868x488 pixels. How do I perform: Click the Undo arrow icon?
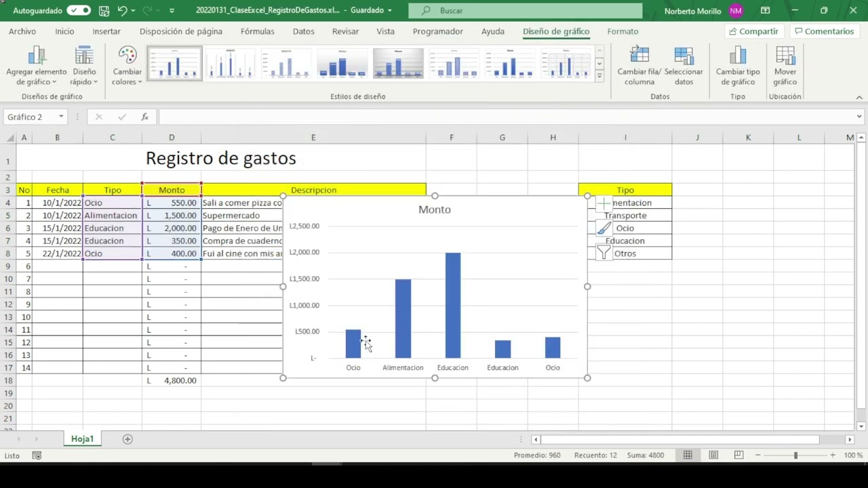122,11
